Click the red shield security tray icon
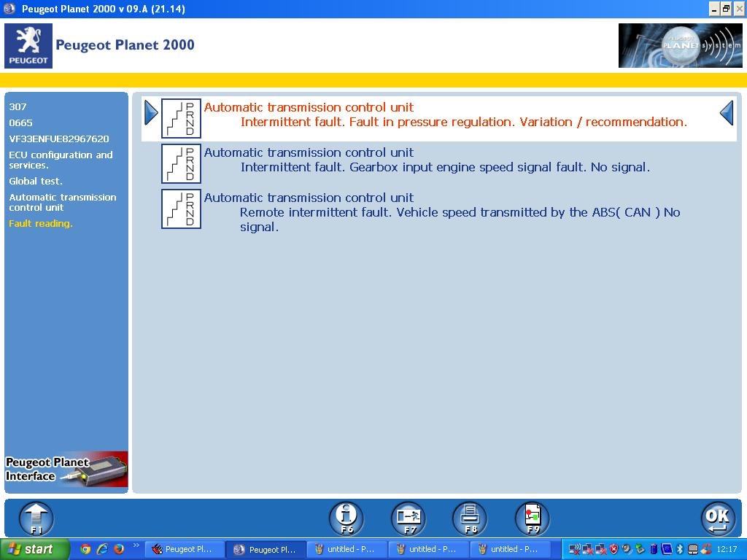This screenshot has height=560, width=747. pos(614,550)
